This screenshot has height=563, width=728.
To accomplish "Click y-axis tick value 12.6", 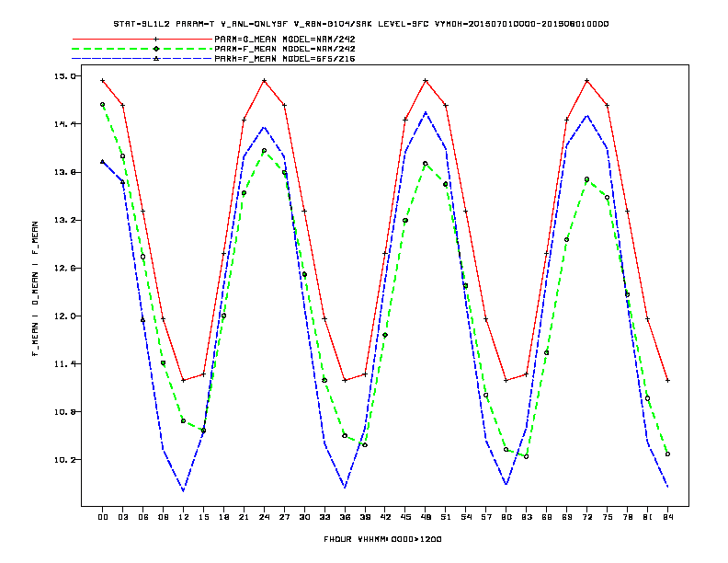I will click(67, 268).
